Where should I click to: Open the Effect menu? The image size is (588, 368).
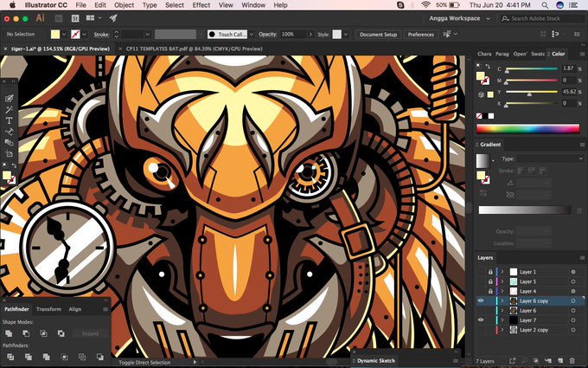(x=201, y=5)
